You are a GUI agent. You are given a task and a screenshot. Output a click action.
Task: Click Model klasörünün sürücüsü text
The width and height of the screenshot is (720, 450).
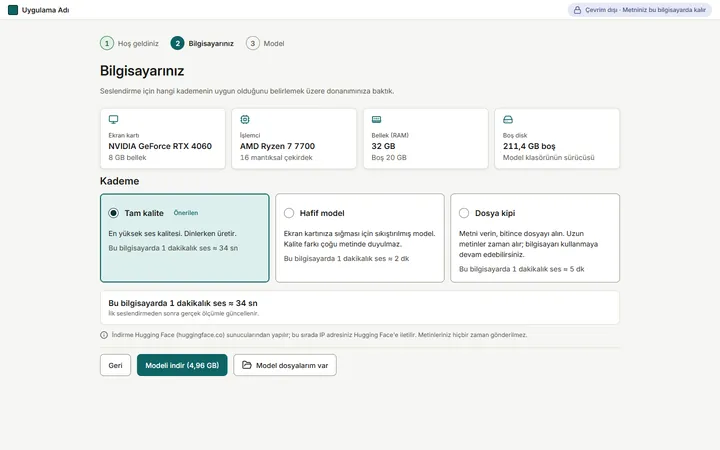point(548,158)
